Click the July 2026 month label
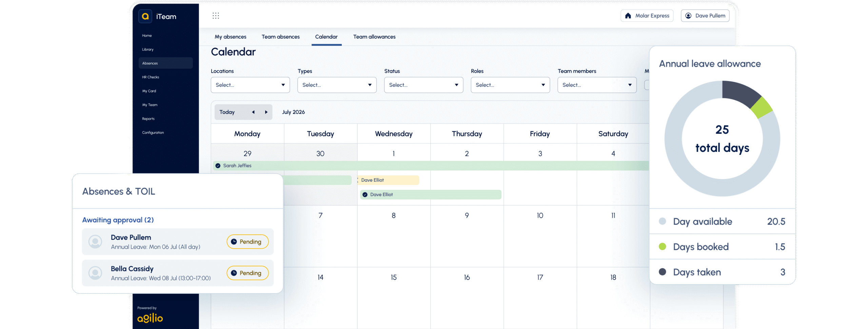The image size is (868, 329). pyautogui.click(x=293, y=112)
